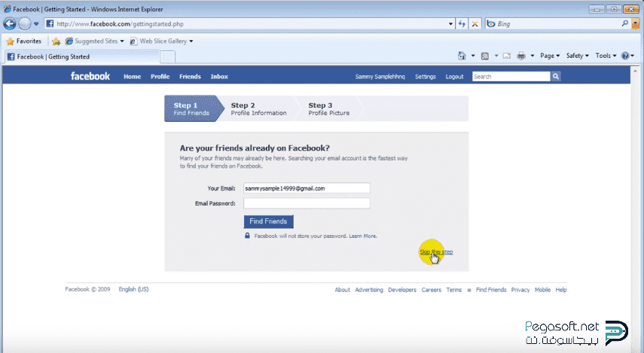Open the Privacy footer link
This screenshot has width=644, height=353.
(520, 290)
